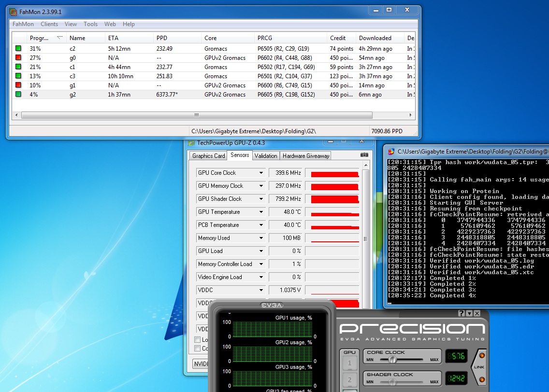Adjust the Shader Clock slider in Precision

392,382
